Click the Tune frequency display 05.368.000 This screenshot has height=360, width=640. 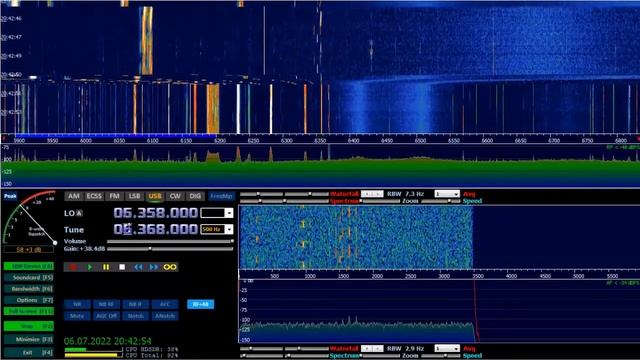tap(156, 229)
